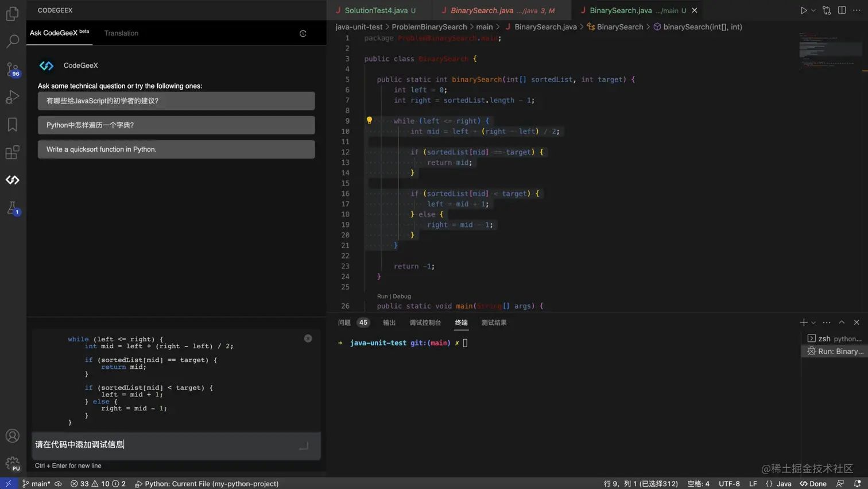This screenshot has width=868, height=489.
Task: Run the Java file using play icon
Action: (x=804, y=10)
